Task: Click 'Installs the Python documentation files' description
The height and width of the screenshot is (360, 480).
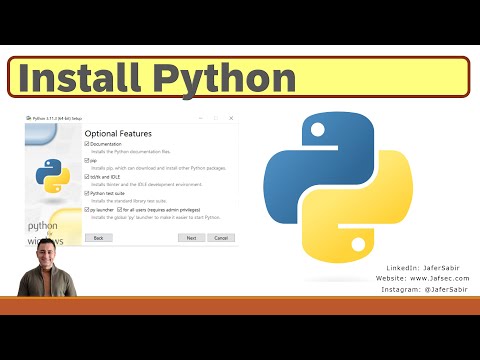Action: (131, 152)
